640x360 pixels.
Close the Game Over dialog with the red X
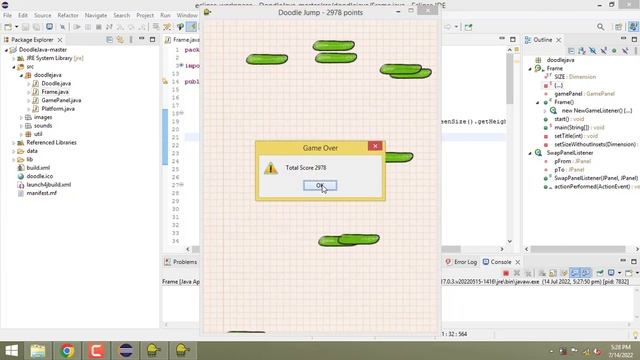375,146
